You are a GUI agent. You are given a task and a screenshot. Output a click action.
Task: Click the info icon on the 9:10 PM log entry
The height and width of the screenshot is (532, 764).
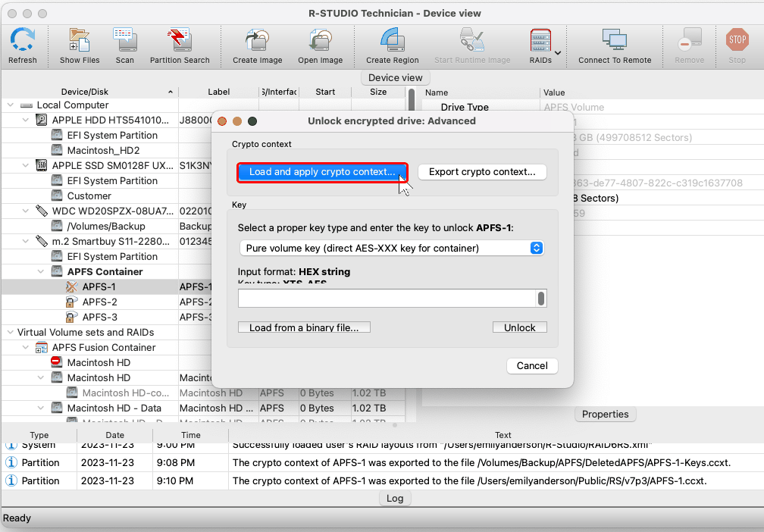coord(11,480)
